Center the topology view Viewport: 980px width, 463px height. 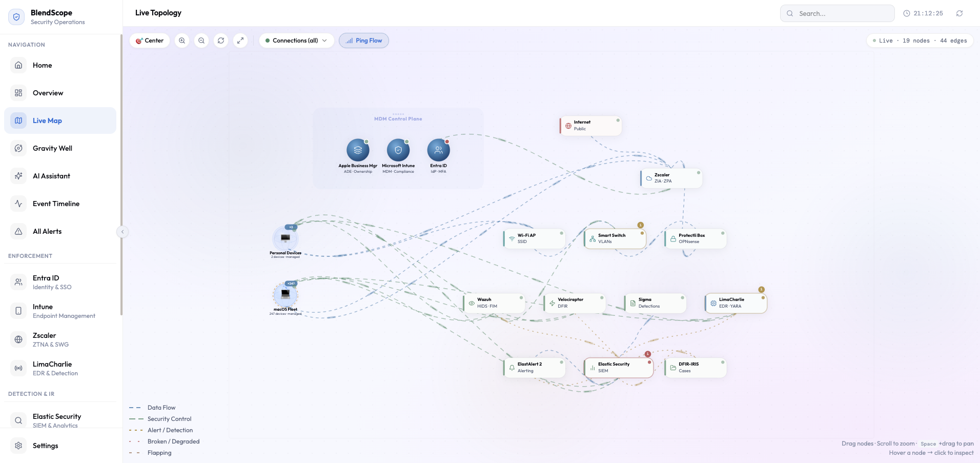click(x=150, y=41)
